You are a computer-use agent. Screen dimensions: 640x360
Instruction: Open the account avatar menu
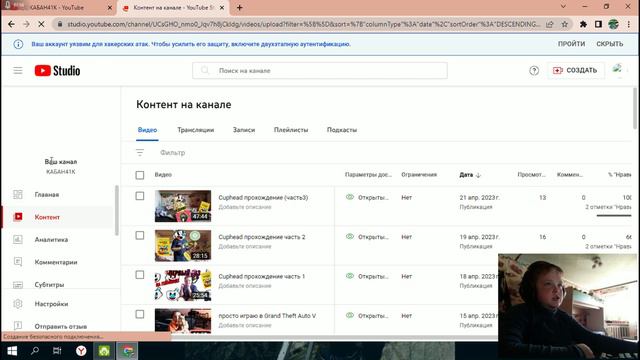click(618, 70)
